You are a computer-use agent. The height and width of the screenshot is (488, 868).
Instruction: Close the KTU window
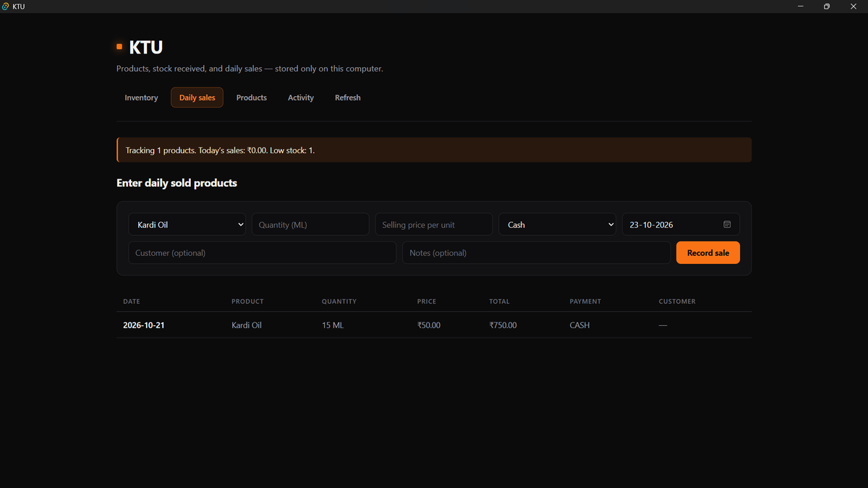click(x=854, y=7)
